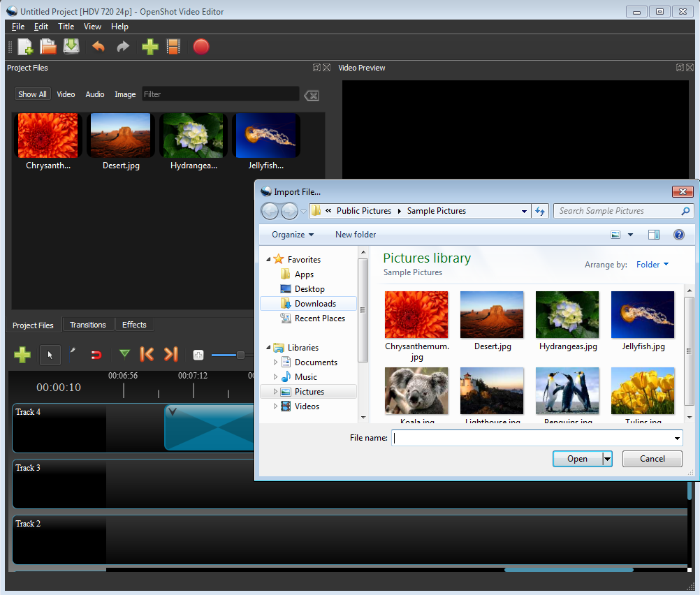Click the green Add Track plus icon
Screen dimensions: 700x595
(x=22, y=355)
